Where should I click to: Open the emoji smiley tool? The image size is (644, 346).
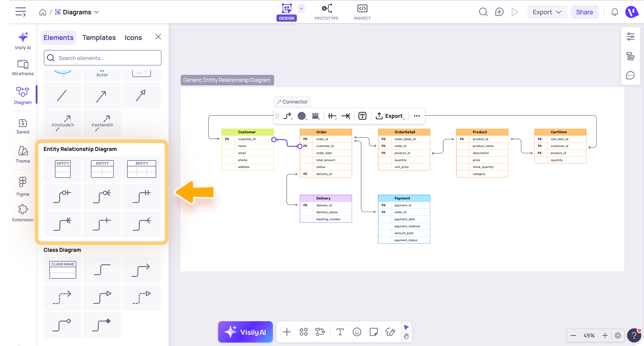pyautogui.click(x=357, y=332)
